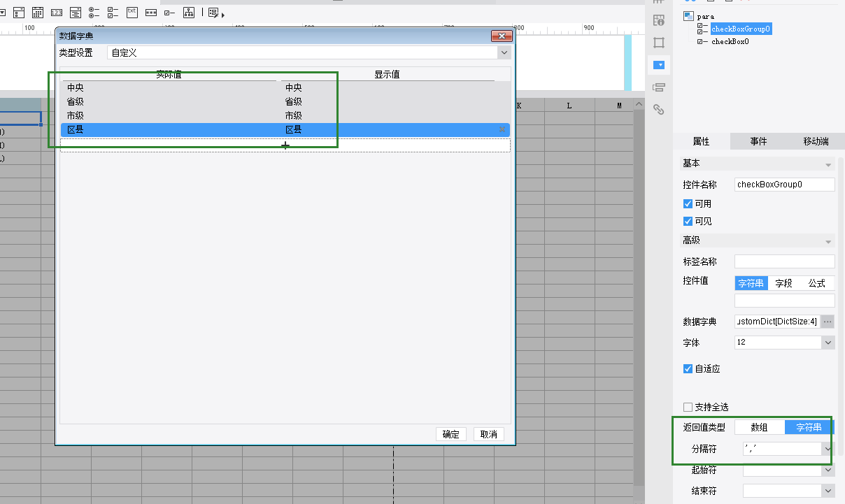845x504 pixels.
Task: Choose the txt text widget icon
Action: tap(132, 12)
